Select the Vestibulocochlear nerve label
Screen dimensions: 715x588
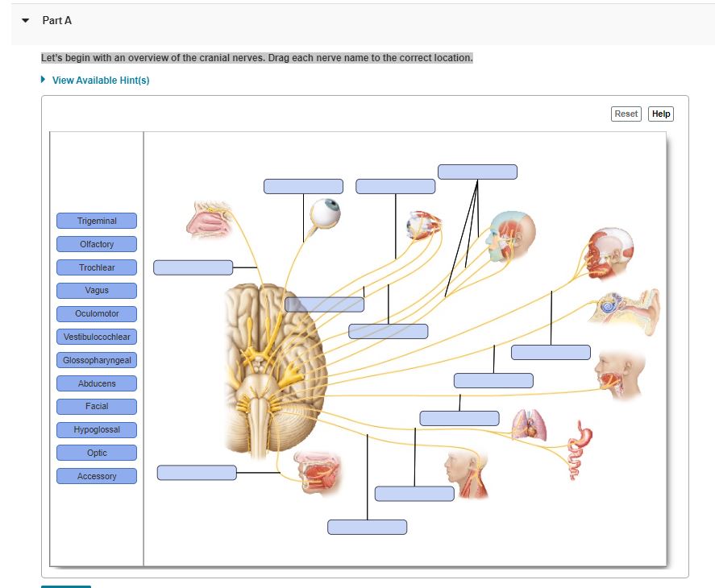click(97, 337)
